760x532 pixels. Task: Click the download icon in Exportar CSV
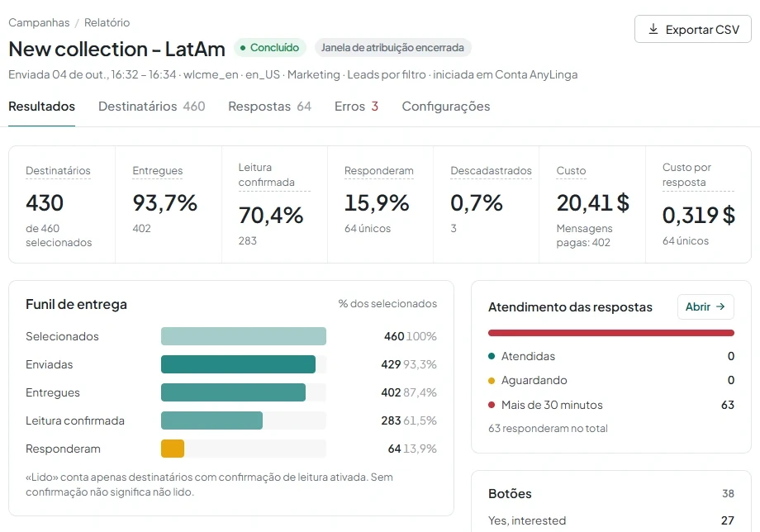coord(653,29)
